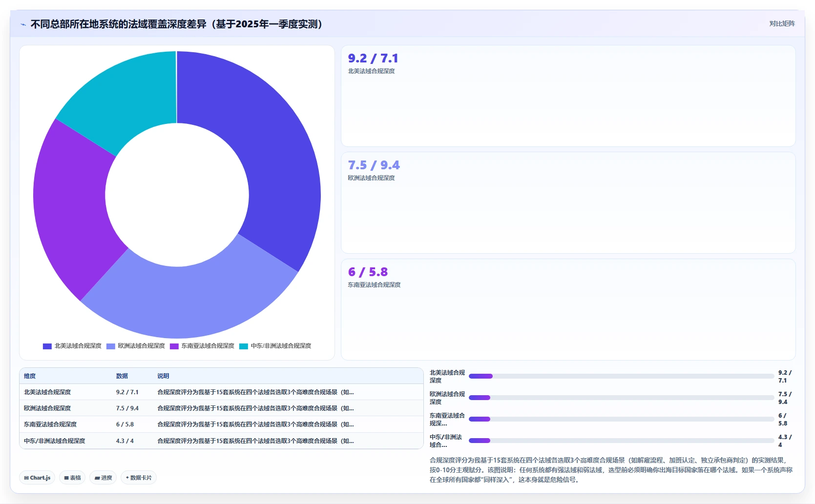Click the 中东/非洲法域 progress bar
The image size is (815, 504).
pos(621,441)
